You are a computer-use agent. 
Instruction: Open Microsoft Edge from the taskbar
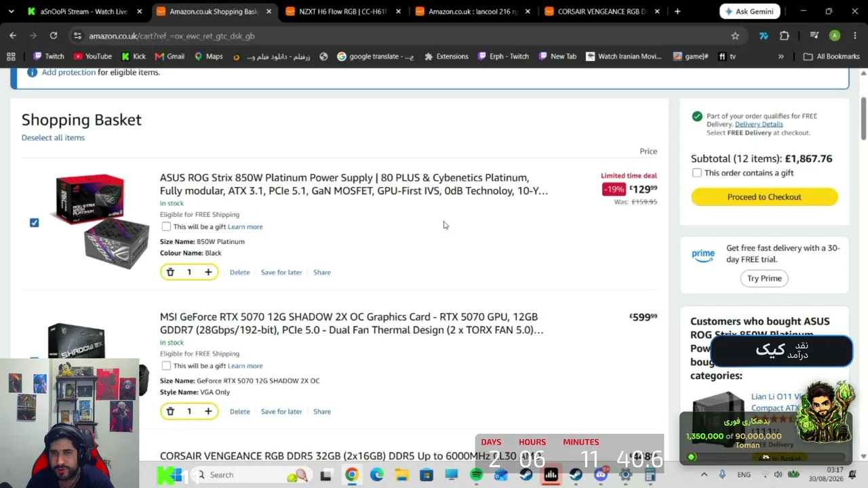pyautogui.click(x=376, y=474)
